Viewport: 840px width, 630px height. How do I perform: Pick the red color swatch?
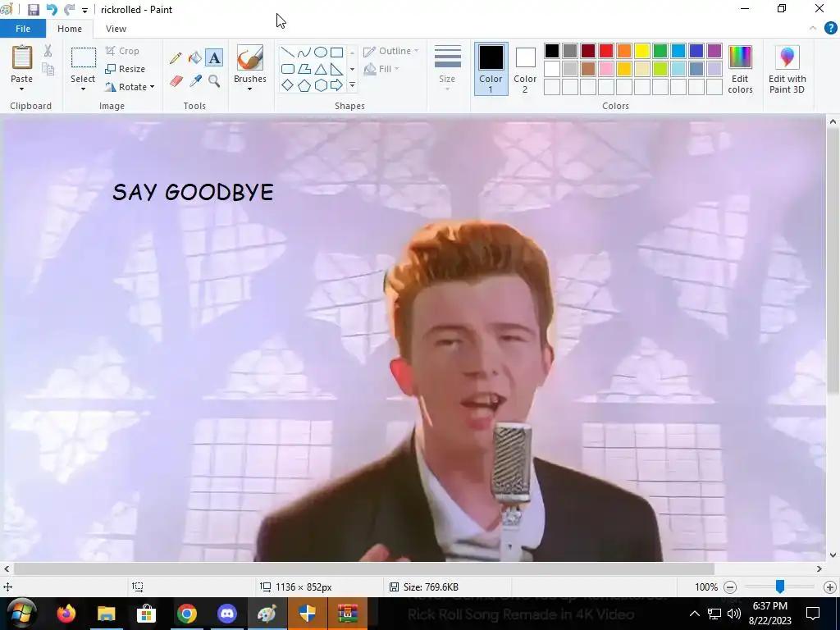coord(606,51)
